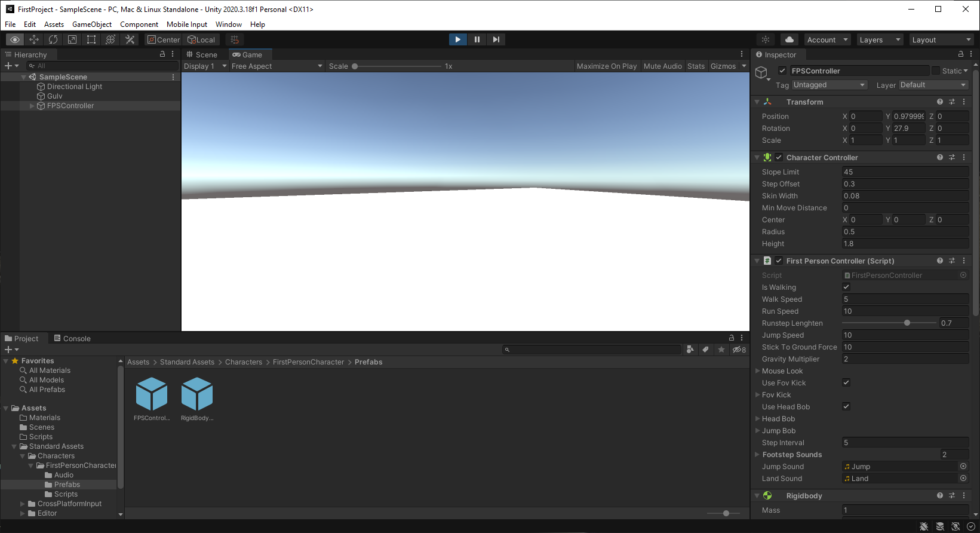Open the Tag dropdown
980x533 pixels.
coord(830,85)
